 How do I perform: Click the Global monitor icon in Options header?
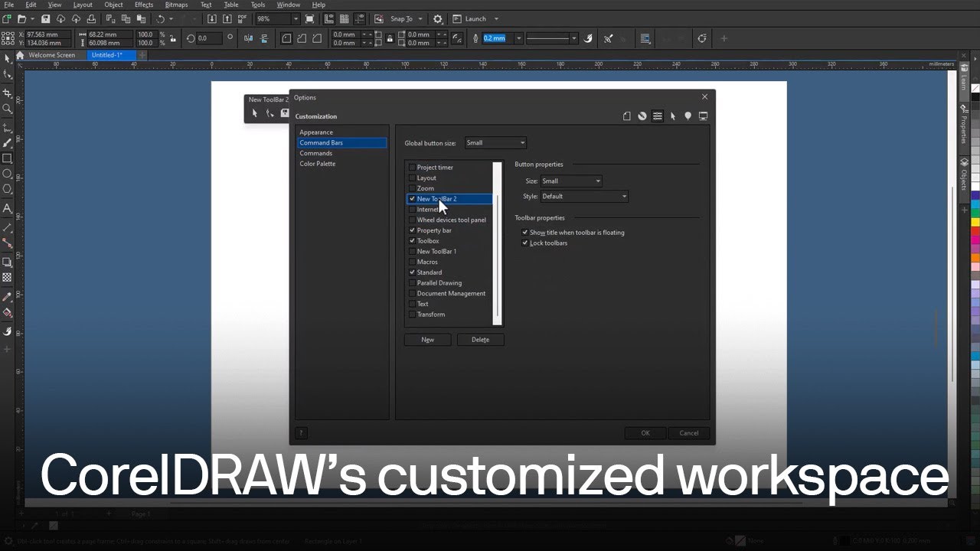[x=703, y=116]
